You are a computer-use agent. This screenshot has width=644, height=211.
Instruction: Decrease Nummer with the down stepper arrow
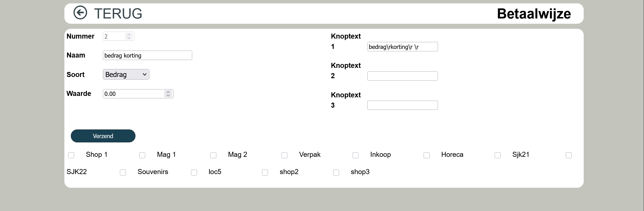(x=129, y=38)
